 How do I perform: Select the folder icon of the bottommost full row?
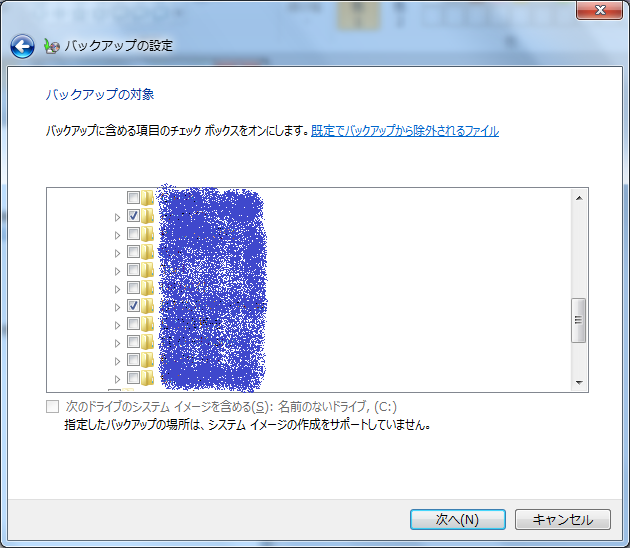coord(147,378)
